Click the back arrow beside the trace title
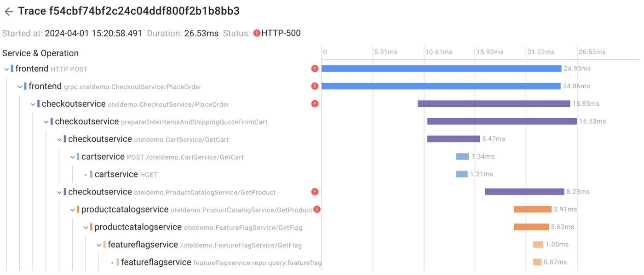Viewport: 644px width, 275px height. [x=8, y=11]
